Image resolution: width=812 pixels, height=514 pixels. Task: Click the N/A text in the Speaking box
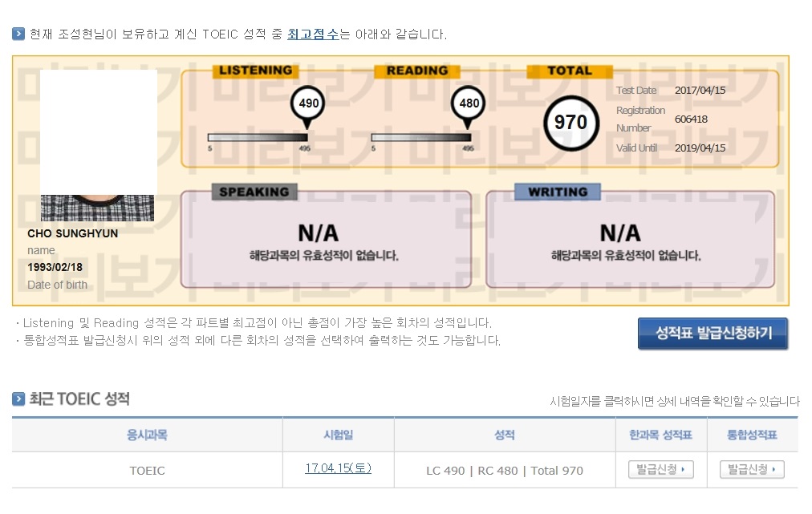(x=319, y=233)
